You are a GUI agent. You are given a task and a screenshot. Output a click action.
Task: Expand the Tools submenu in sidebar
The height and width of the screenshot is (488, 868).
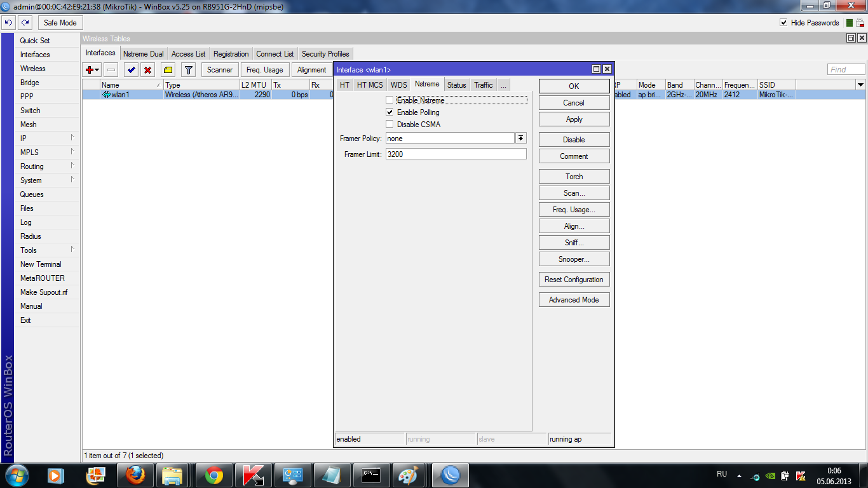(48, 250)
